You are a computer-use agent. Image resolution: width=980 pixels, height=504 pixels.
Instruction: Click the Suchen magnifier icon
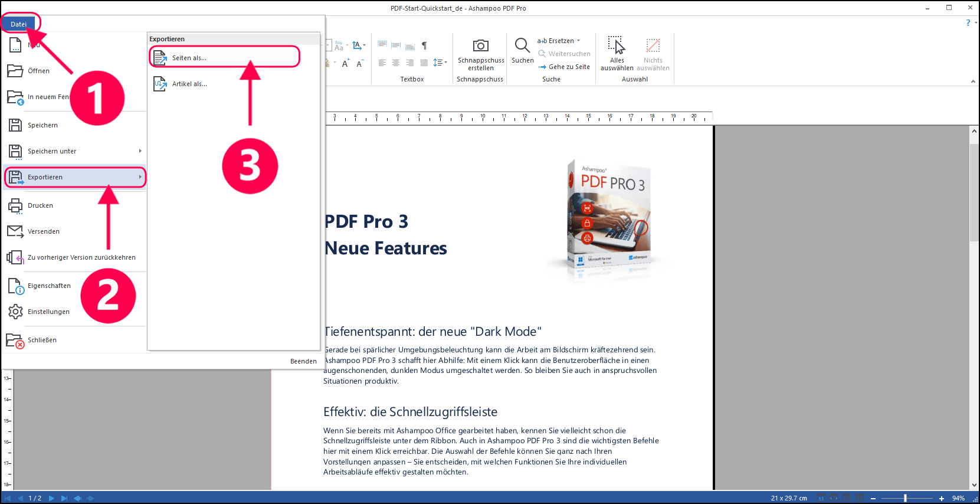[522, 45]
